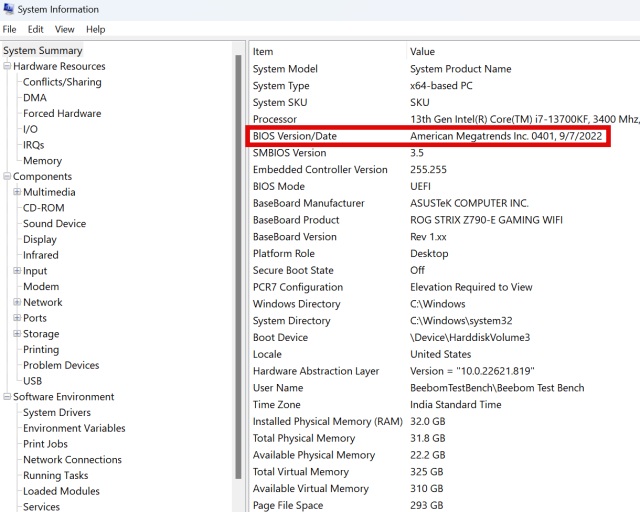This screenshot has width=640, height=512.
Task: Select the Components tree item
Action: click(x=42, y=176)
